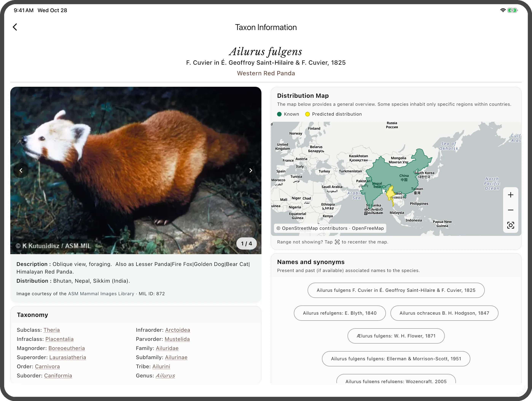This screenshot has width=532, height=401.
Task: Open the Ailuridae family link
Action: [x=167, y=348]
